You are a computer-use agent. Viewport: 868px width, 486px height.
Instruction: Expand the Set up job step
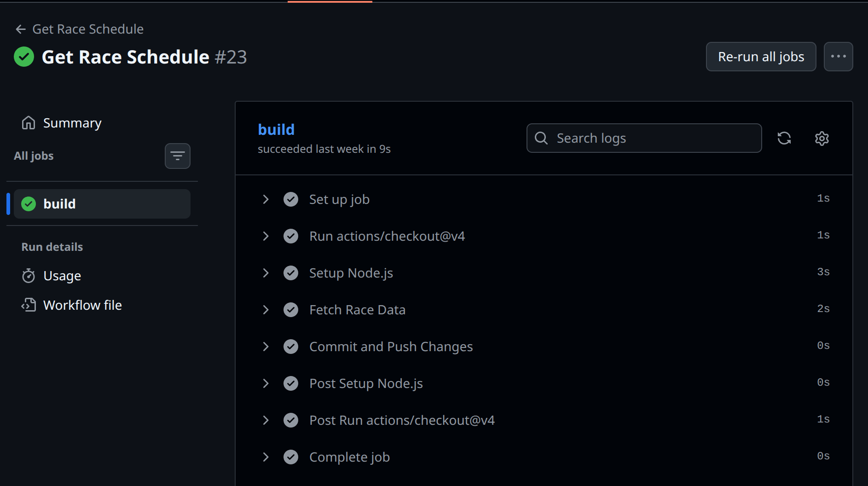[x=266, y=199]
